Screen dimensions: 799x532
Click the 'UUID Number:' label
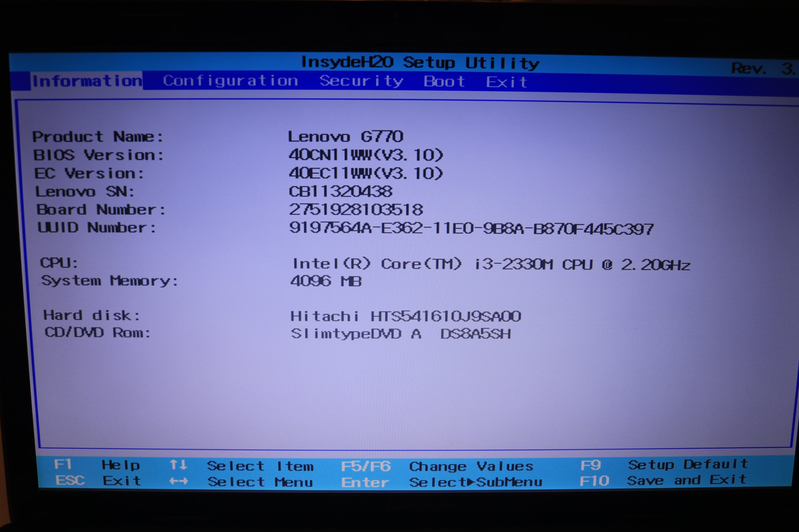(97, 228)
